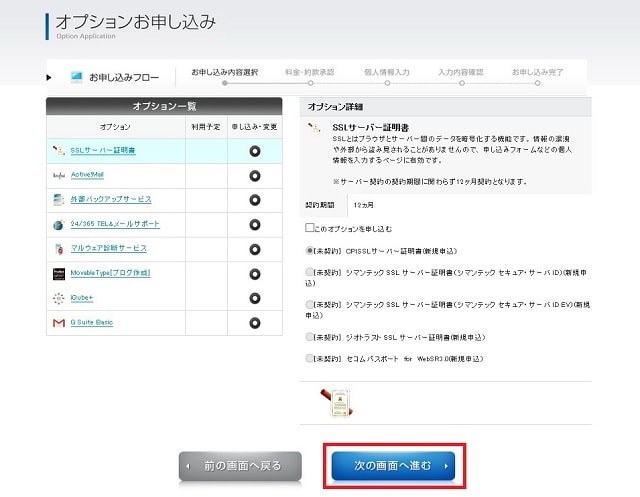The height and width of the screenshot is (497, 640).
Task: Click the 外部バックアップサービス icon
Action: pos(59,199)
